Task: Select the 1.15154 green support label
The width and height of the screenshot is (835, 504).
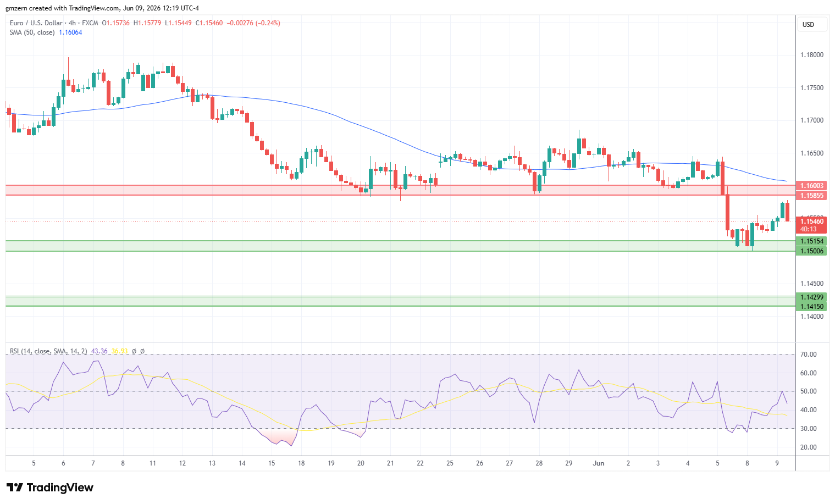Action: (811, 241)
